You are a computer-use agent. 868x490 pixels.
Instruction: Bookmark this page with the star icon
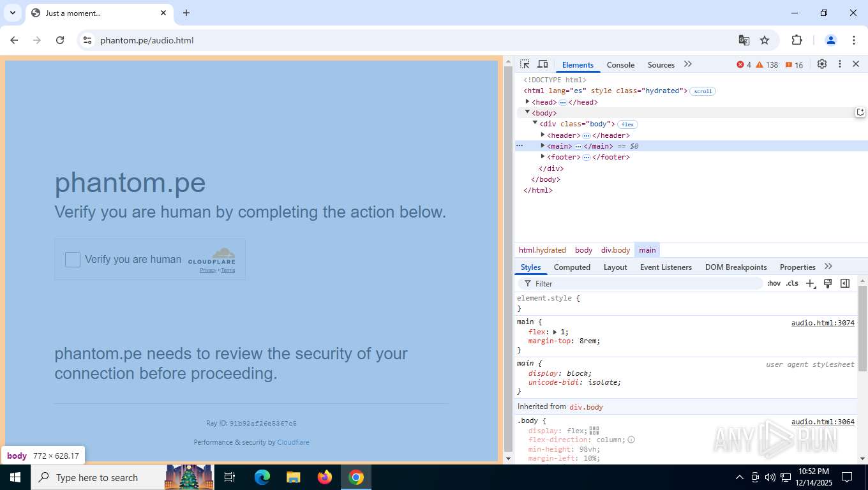tap(765, 40)
